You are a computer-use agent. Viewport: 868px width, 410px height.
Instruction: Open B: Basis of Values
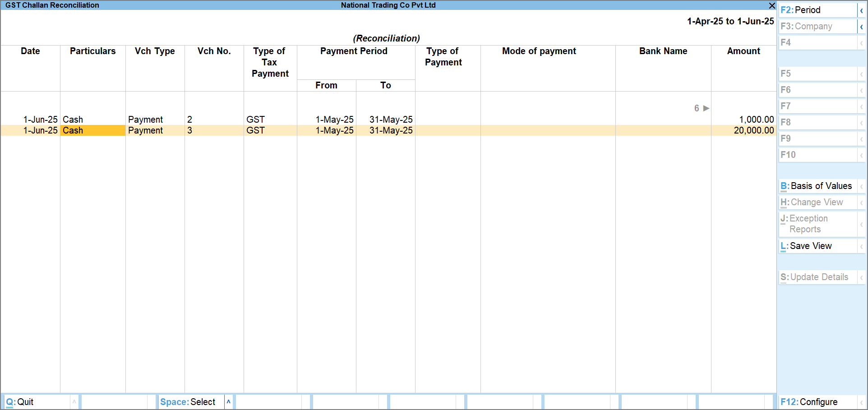(x=817, y=186)
